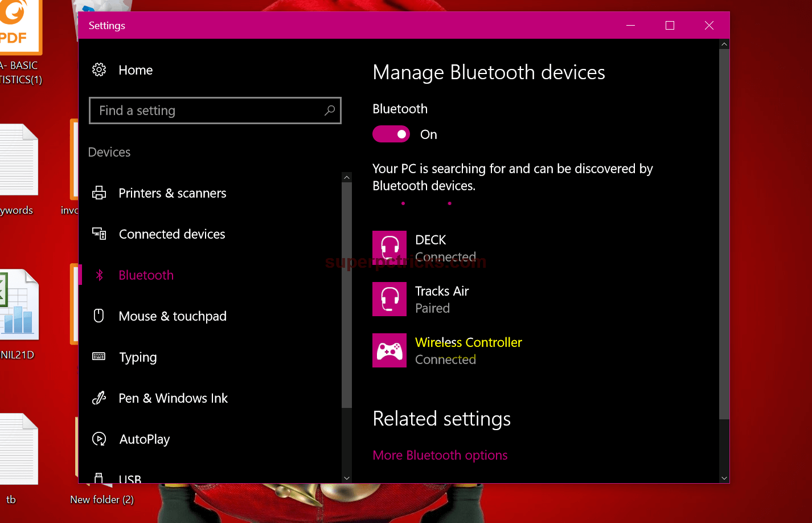
Task: Open the USB settings entry
Action: point(130,477)
